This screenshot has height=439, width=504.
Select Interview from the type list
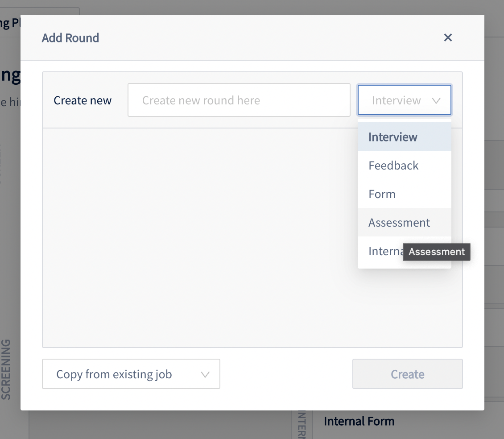click(405, 137)
